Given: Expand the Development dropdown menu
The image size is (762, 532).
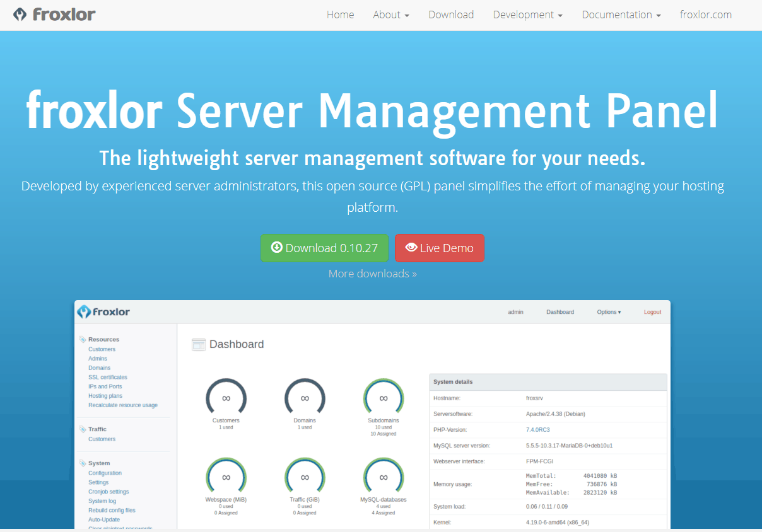Looking at the screenshot, I should point(528,14).
